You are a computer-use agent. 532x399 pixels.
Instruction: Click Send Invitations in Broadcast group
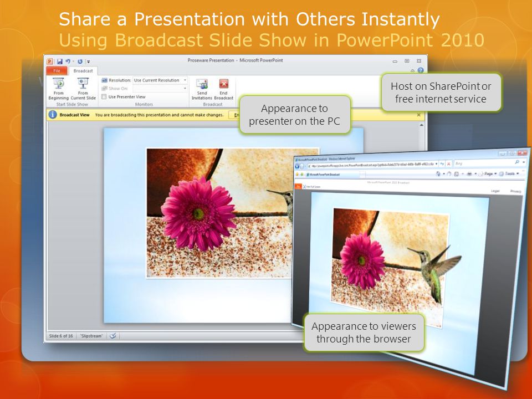point(202,90)
